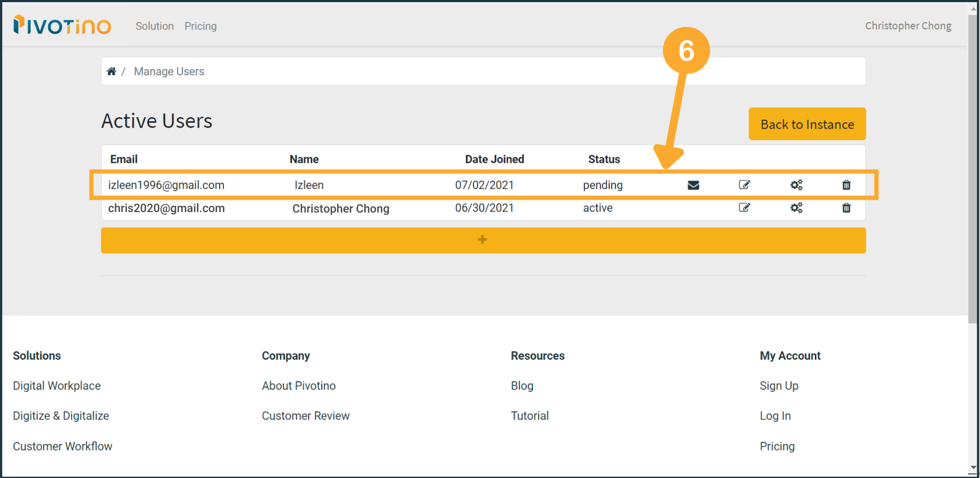
Task: Open the Customer Review link
Action: click(x=305, y=416)
